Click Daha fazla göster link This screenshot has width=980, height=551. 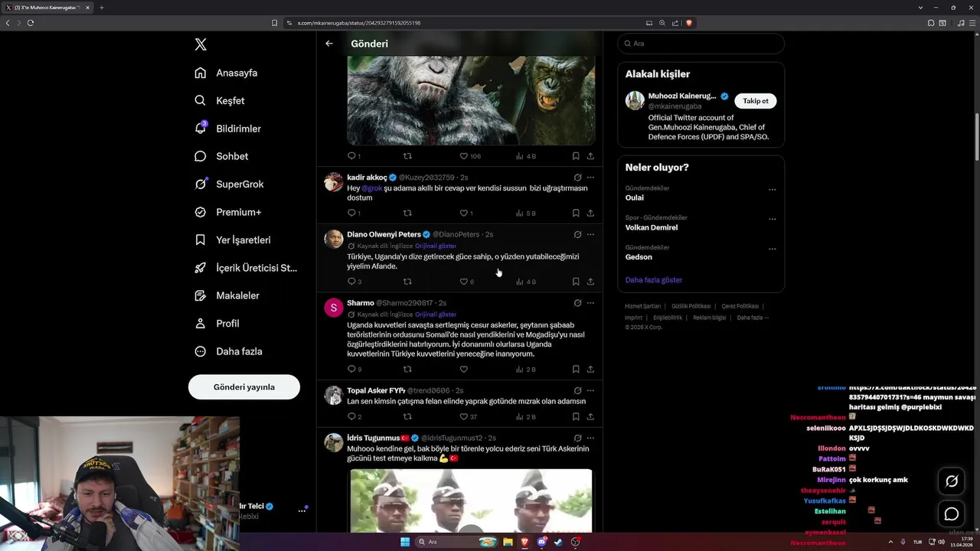coord(653,280)
